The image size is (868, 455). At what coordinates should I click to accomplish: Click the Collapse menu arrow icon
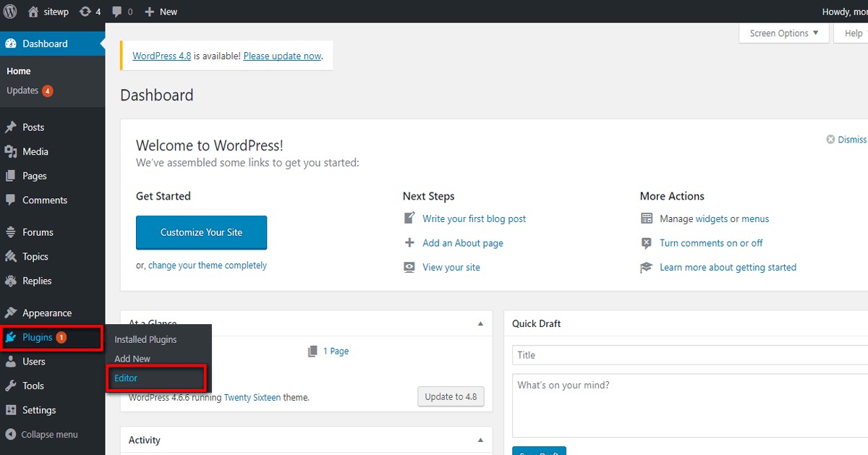[11, 434]
